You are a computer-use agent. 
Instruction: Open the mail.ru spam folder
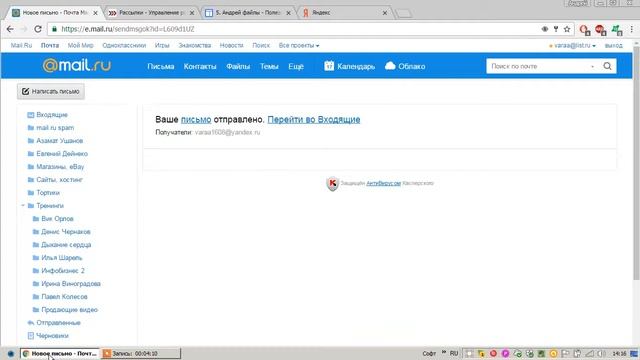55,128
